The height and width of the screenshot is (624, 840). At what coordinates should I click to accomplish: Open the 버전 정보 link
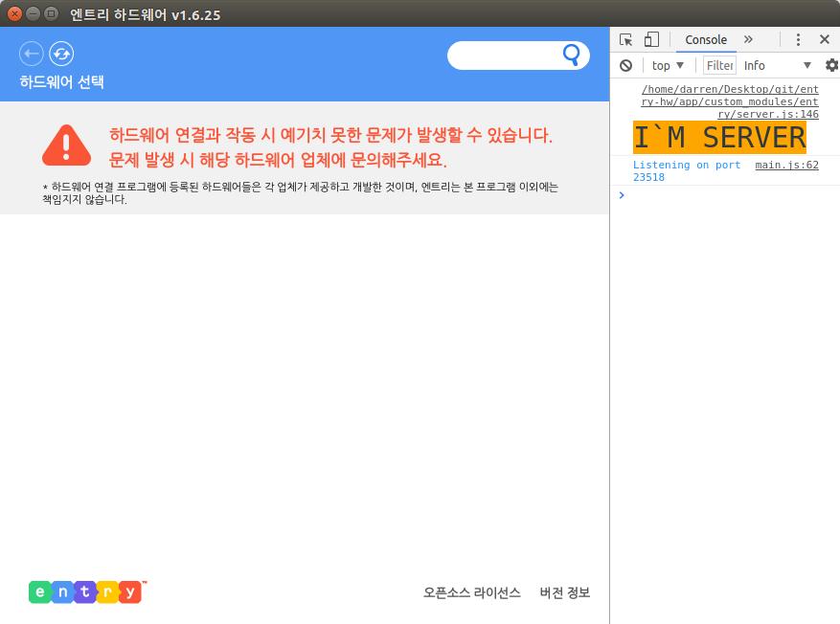[564, 593]
